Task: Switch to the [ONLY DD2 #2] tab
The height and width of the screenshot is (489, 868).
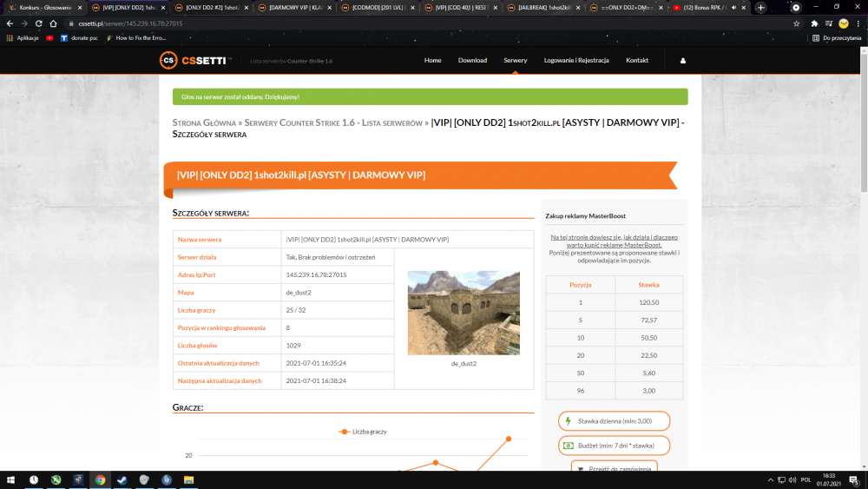Action: click(x=210, y=8)
